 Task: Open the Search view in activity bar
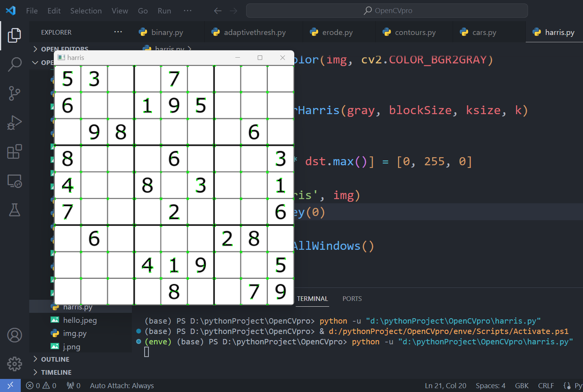[x=15, y=64]
